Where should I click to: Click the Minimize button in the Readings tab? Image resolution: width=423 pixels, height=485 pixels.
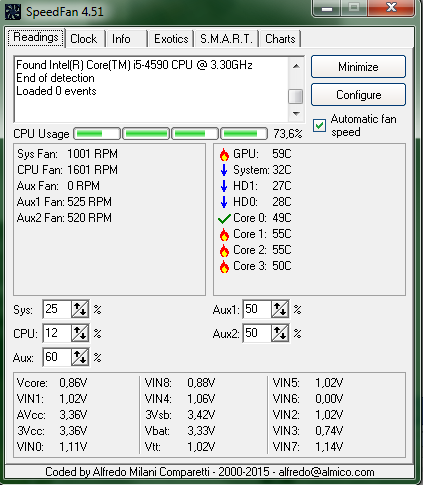click(x=358, y=67)
